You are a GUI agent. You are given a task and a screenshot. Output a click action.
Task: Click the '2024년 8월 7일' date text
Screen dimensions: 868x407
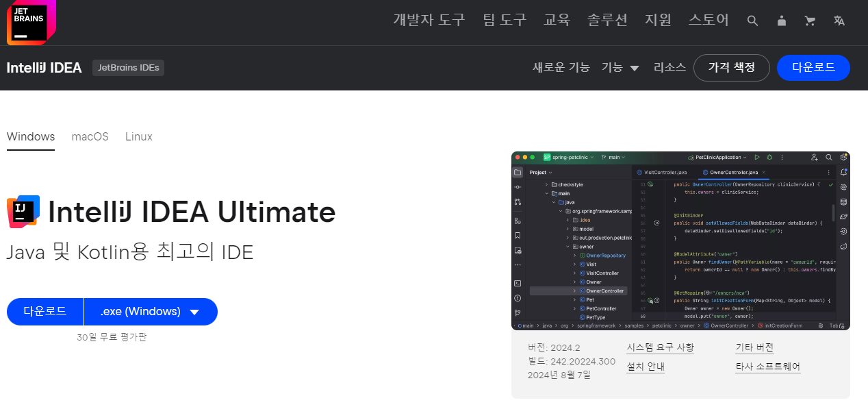pyautogui.click(x=559, y=375)
